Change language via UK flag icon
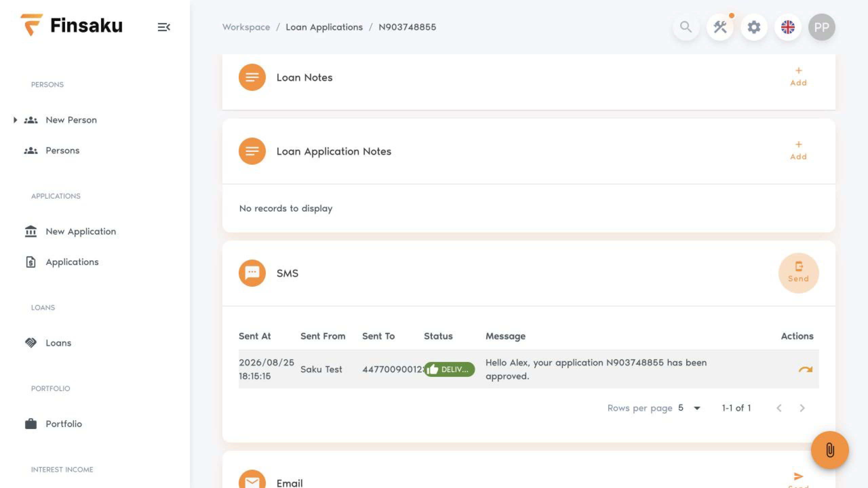Viewport: 868px width, 488px height. 788,27
